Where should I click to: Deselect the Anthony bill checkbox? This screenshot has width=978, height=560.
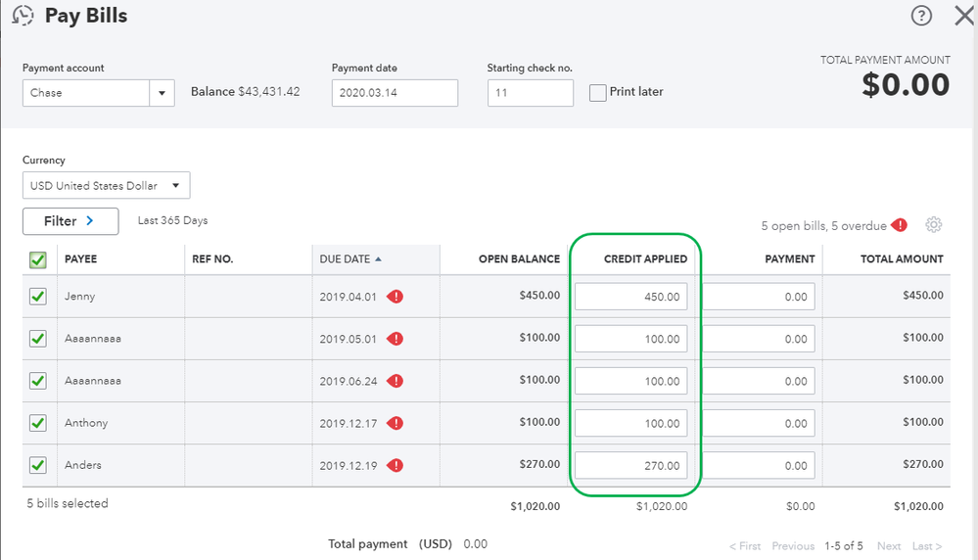point(37,423)
